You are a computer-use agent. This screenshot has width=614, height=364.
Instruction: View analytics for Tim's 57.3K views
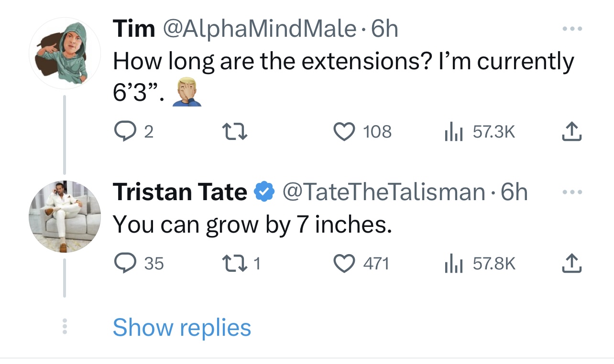[x=454, y=132]
